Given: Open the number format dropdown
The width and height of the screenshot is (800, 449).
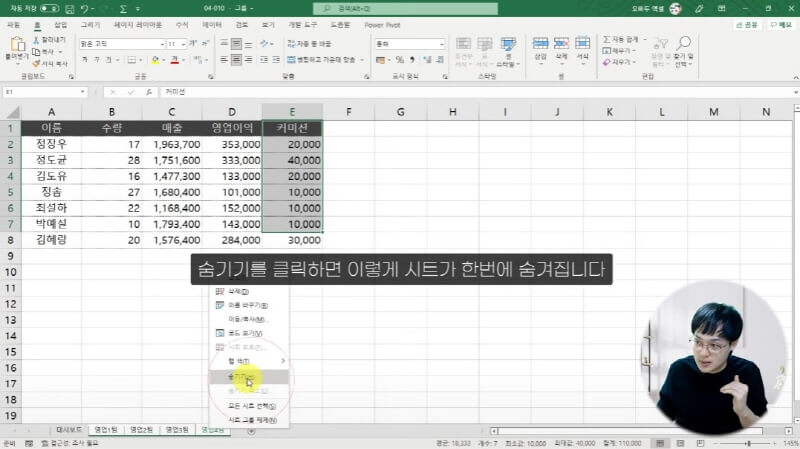Looking at the screenshot, I should point(441,44).
